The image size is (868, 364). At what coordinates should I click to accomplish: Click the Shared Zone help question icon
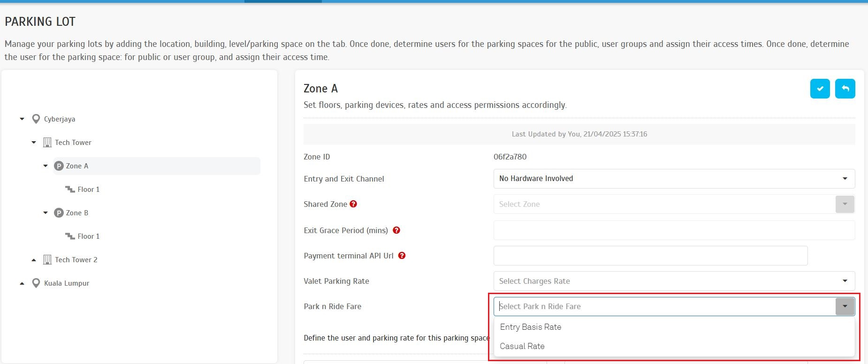353,204
